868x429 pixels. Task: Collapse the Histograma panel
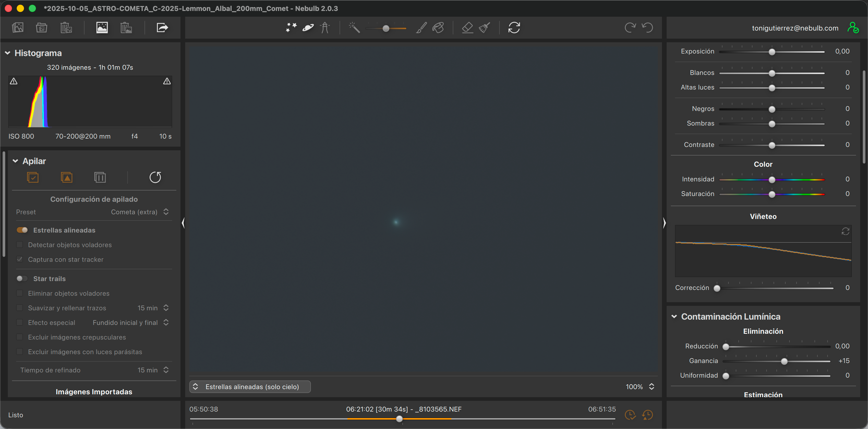coord(8,53)
